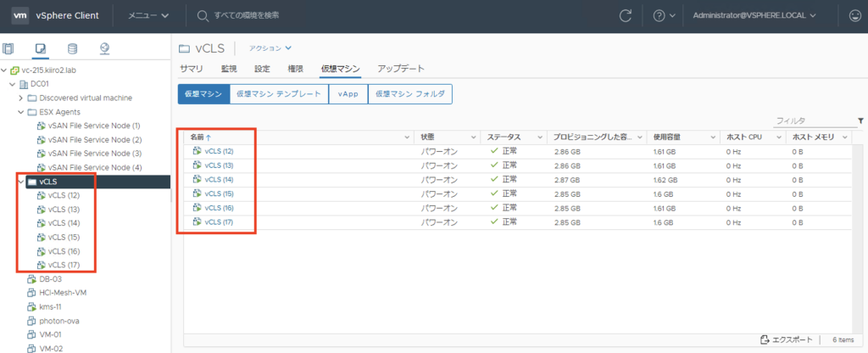Select the 仮想マシン tab in the tab bar
868x353 pixels.
point(341,69)
